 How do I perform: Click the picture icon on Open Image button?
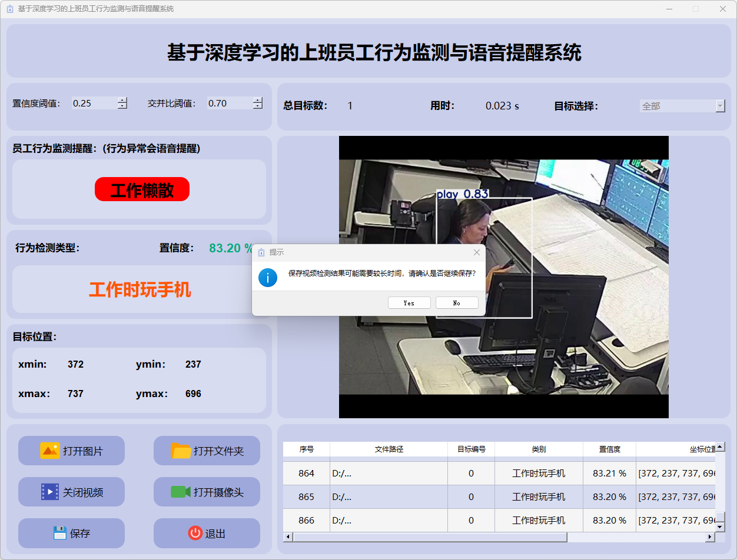pos(50,451)
